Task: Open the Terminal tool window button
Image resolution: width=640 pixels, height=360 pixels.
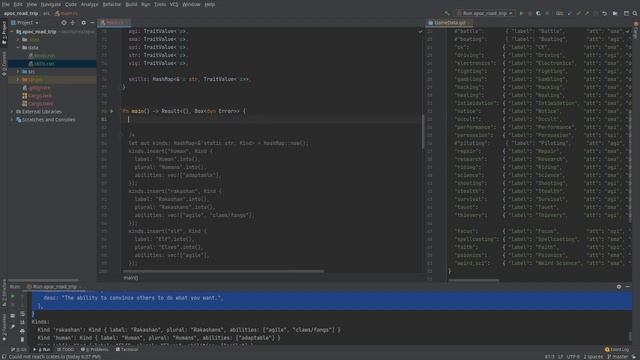Action: (127, 350)
